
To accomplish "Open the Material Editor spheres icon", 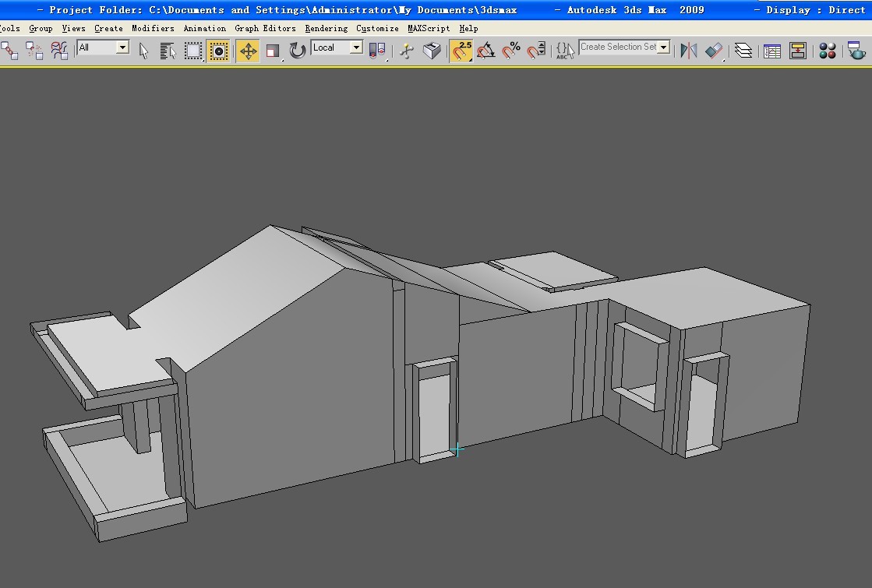I will click(827, 51).
